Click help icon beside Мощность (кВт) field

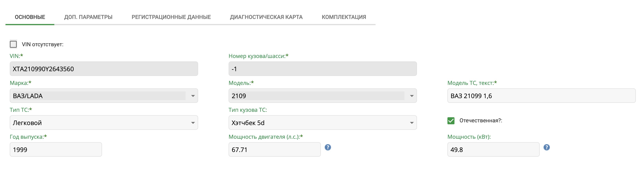coord(547,147)
